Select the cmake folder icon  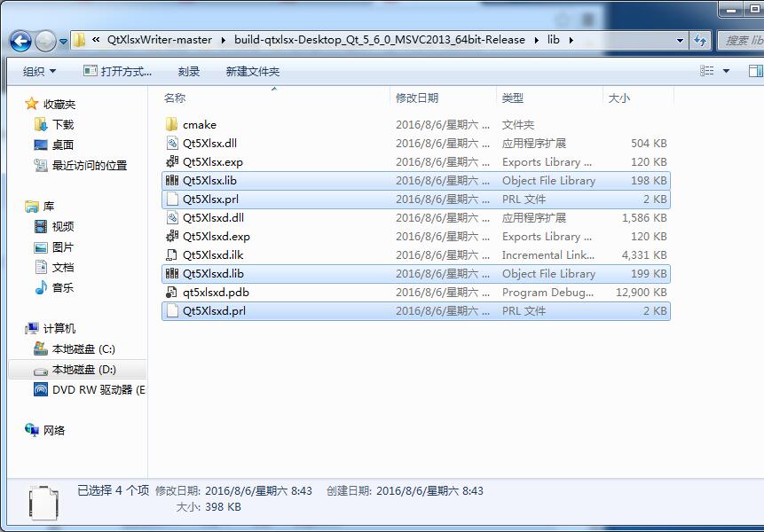click(x=171, y=124)
